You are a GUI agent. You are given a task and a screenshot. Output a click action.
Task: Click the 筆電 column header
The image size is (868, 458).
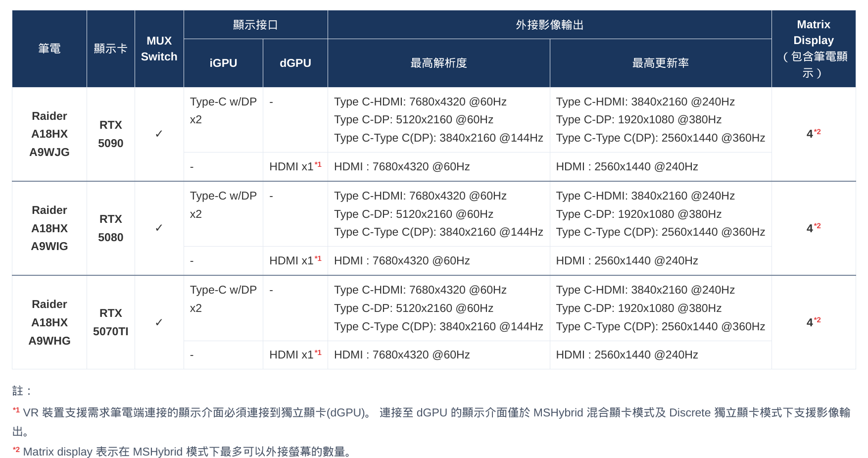point(49,49)
